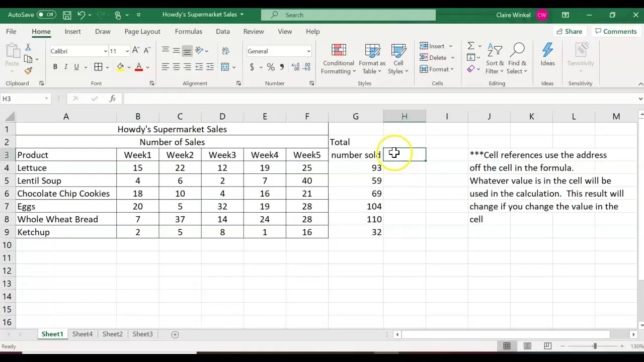Switch to Sheet4 tab
Image resolution: width=644 pixels, height=362 pixels.
[x=83, y=334]
